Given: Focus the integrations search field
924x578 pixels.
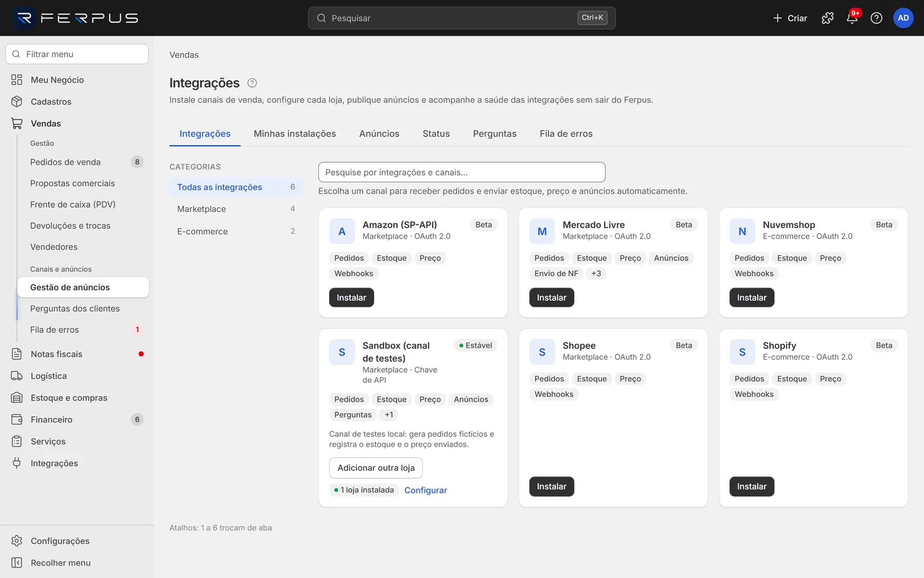Looking at the screenshot, I should coord(461,172).
